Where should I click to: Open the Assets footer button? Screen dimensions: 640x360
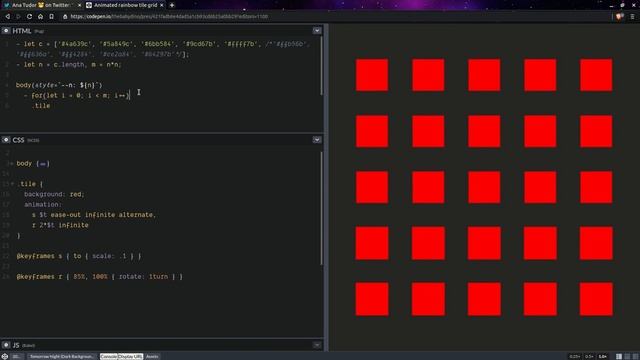tap(152, 356)
